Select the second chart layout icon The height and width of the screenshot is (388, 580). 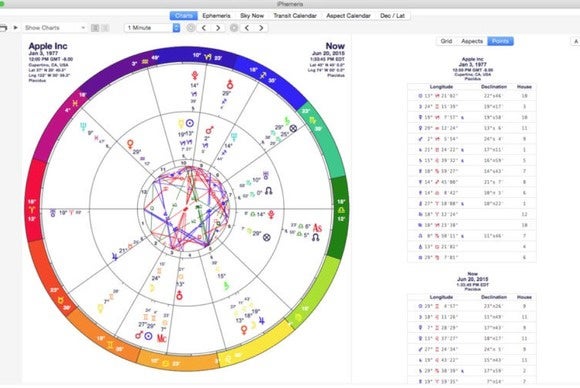pyautogui.click(x=105, y=28)
